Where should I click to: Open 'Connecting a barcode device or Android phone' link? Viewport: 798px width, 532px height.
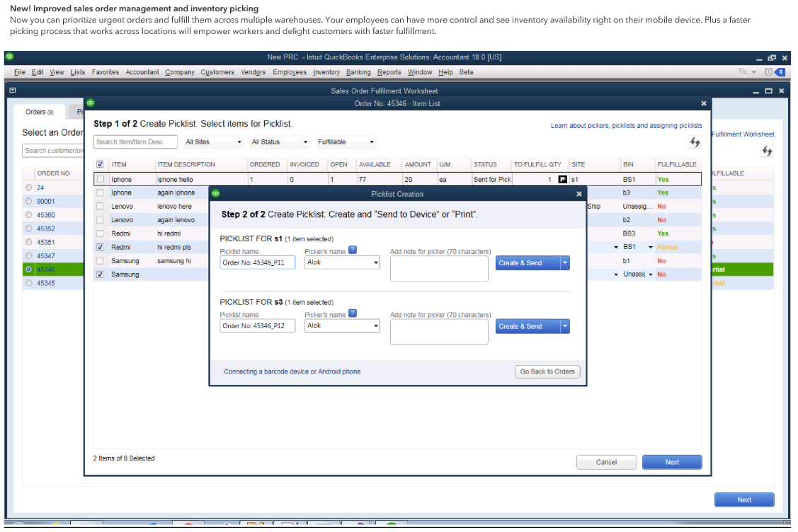tap(292, 371)
